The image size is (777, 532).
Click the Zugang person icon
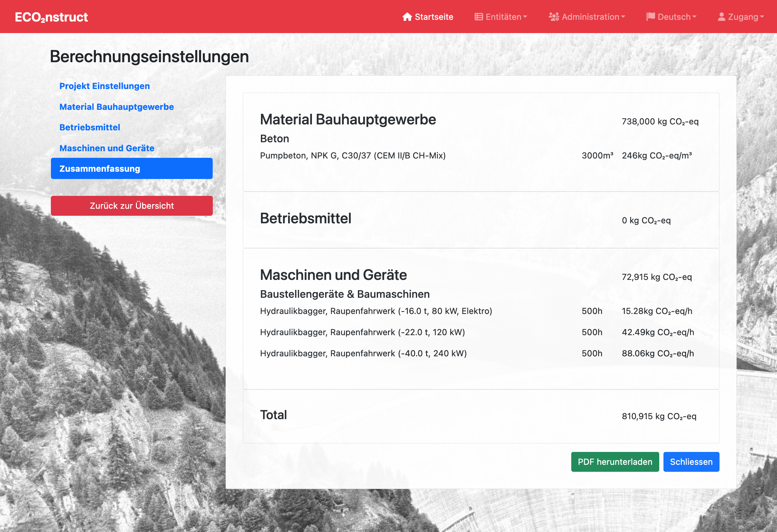click(721, 17)
